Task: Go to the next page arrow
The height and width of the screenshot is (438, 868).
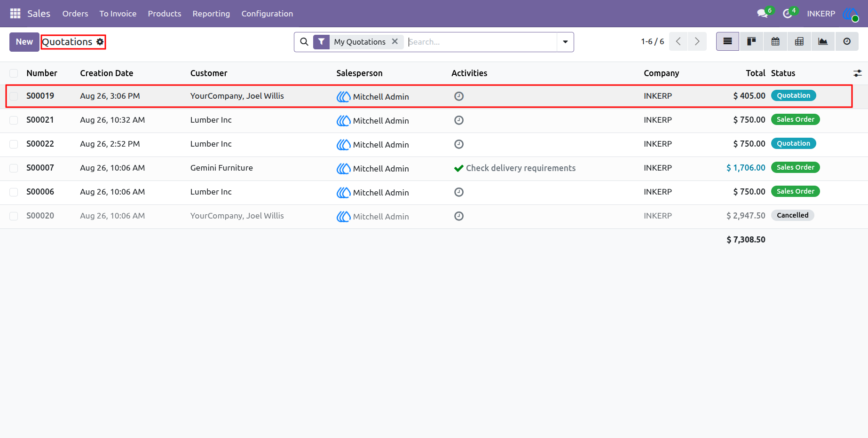Action: coord(697,41)
